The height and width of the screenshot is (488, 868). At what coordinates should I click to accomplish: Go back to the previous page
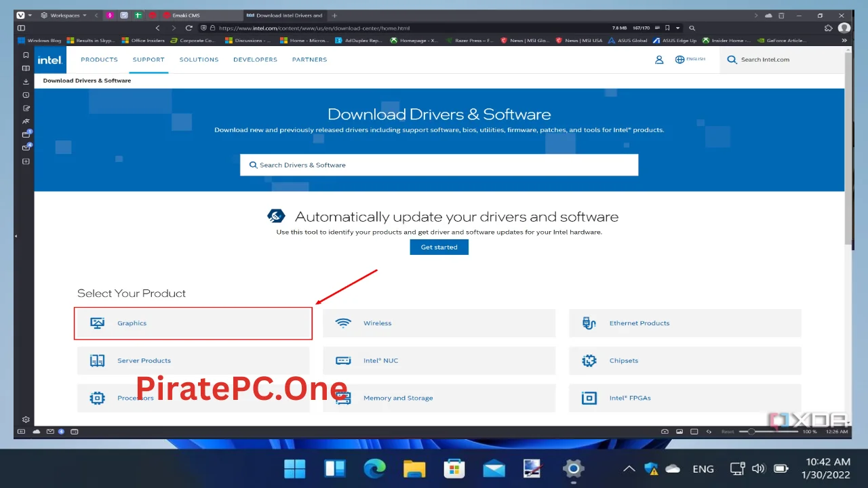158,28
